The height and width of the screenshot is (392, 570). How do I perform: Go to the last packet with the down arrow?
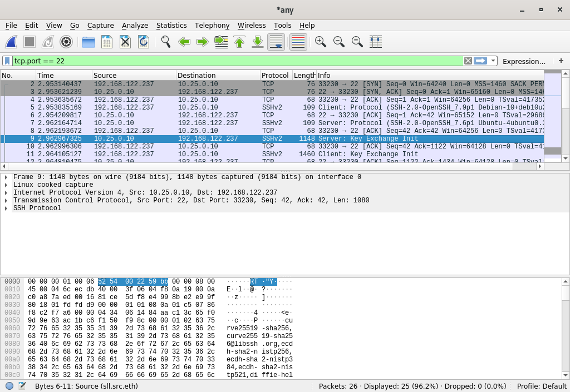click(x=257, y=42)
